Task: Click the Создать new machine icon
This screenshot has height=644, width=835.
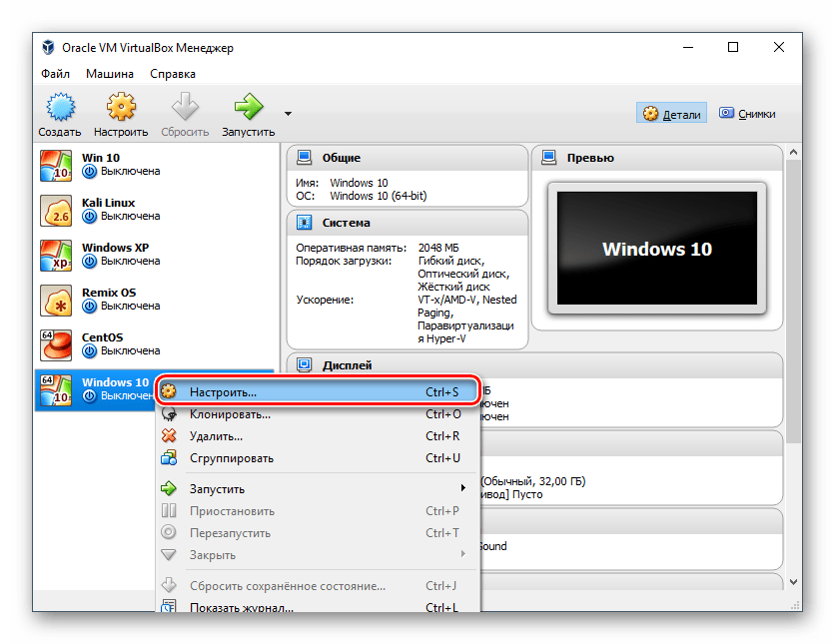Action: point(60,107)
